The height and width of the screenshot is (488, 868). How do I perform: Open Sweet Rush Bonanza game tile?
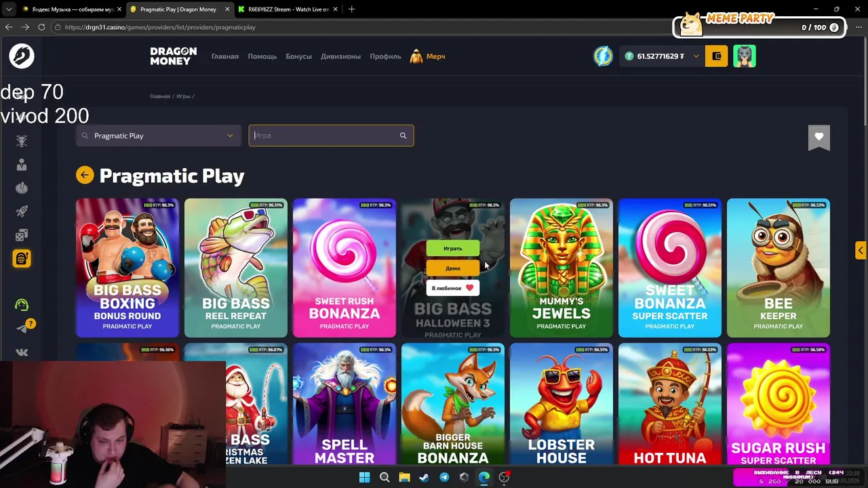(344, 268)
